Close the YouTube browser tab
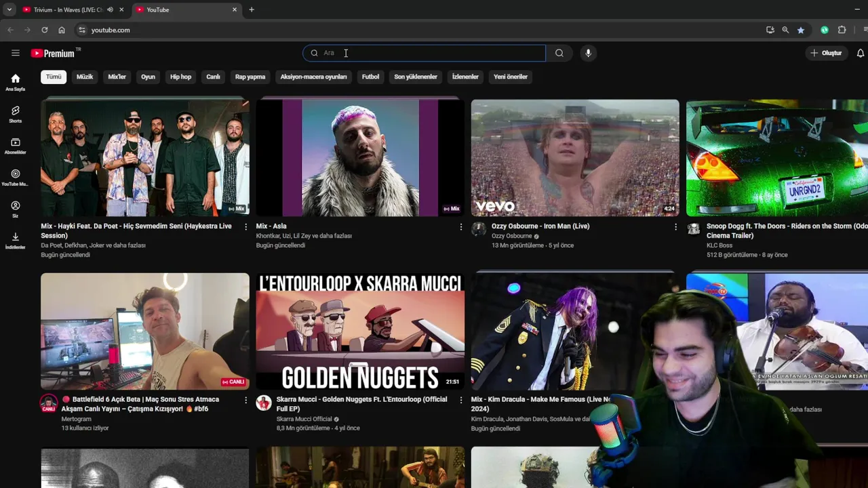This screenshot has width=868, height=488. click(235, 9)
